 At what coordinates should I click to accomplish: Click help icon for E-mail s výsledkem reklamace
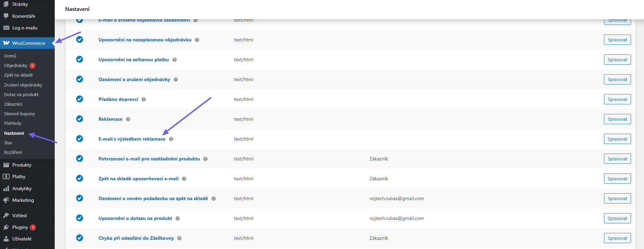pos(171,139)
